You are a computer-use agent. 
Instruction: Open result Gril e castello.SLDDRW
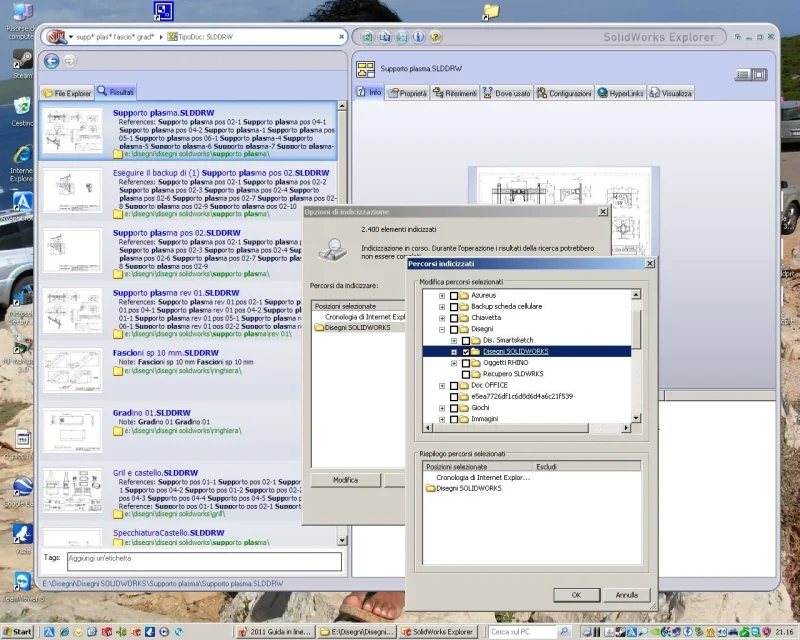coord(155,473)
